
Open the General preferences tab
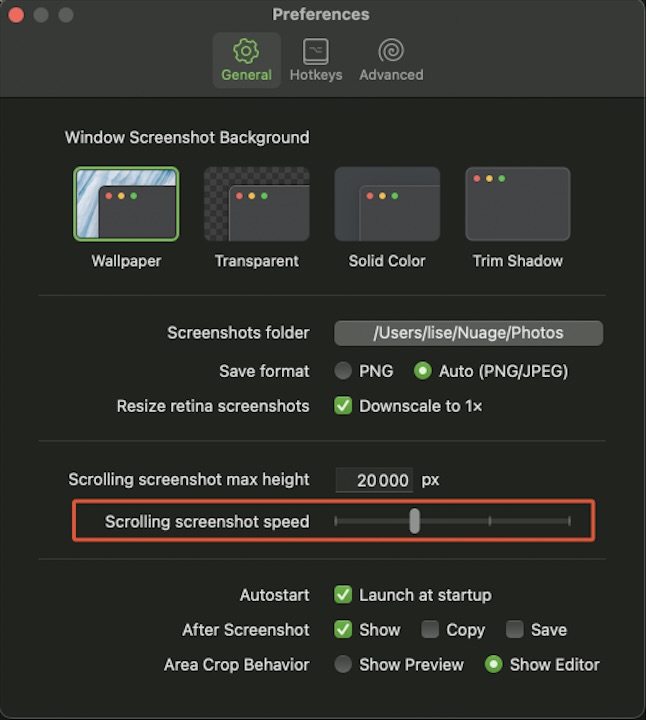click(x=246, y=60)
